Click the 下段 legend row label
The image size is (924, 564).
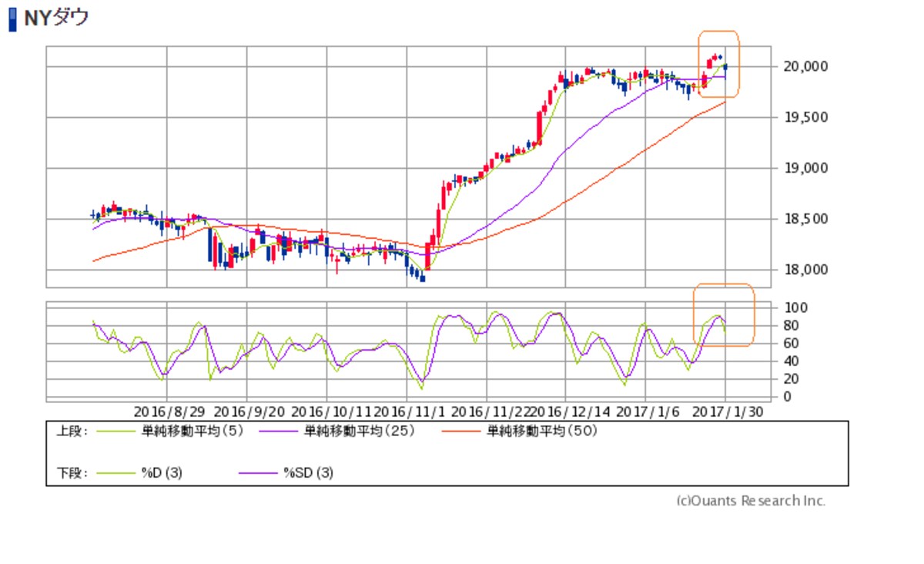72,473
